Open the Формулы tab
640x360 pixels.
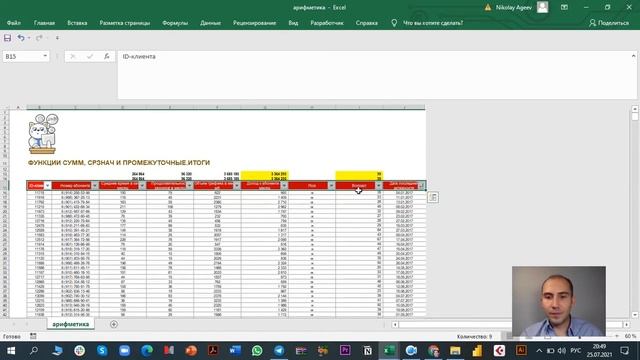pos(175,23)
